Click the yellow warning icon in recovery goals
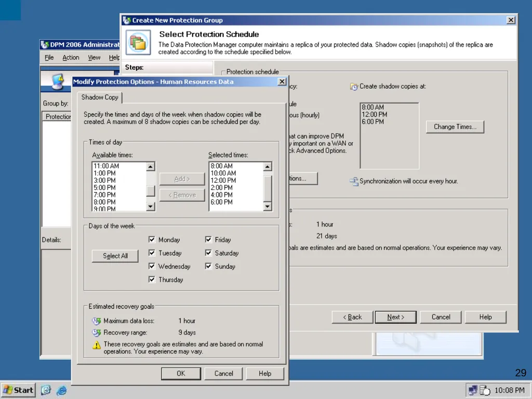 click(x=97, y=345)
